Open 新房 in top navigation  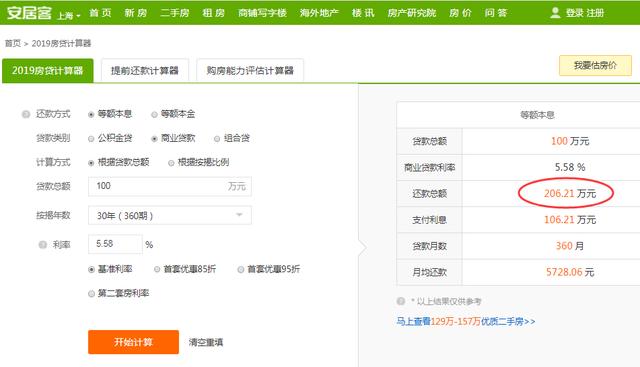coord(136,13)
